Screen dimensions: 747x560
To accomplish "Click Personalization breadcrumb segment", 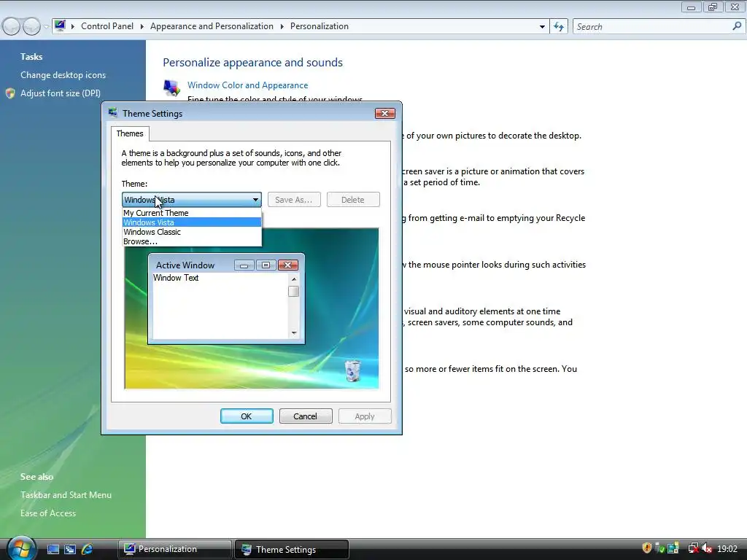I will point(320,26).
